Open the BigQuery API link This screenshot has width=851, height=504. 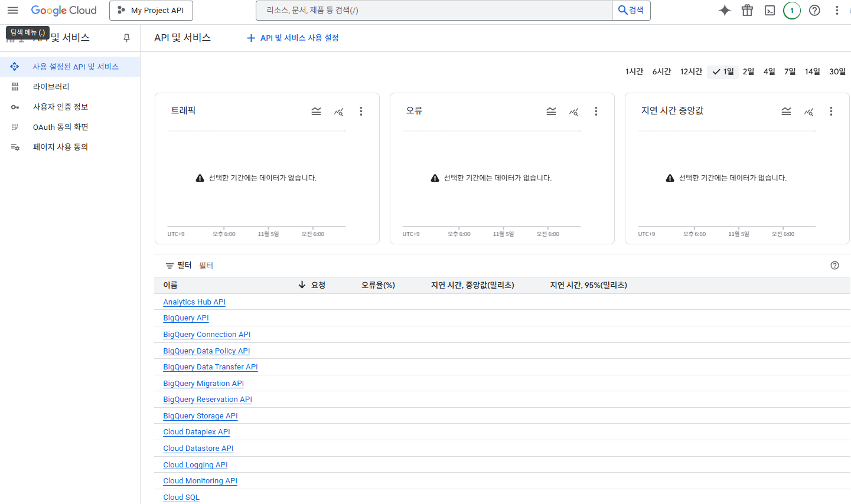(186, 318)
